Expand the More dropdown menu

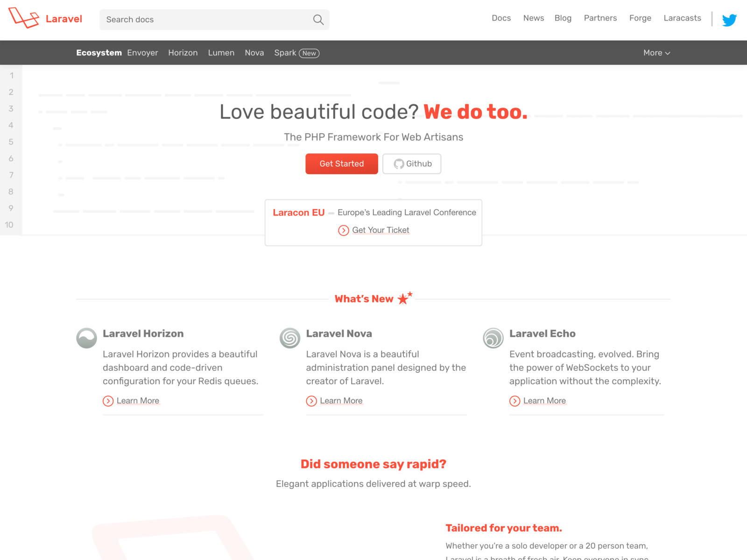click(x=656, y=53)
